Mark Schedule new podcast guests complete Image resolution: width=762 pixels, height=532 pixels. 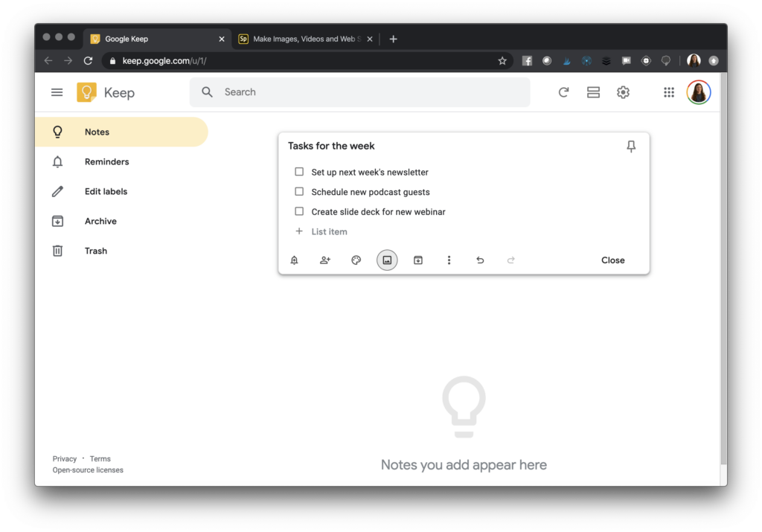pyautogui.click(x=299, y=191)
